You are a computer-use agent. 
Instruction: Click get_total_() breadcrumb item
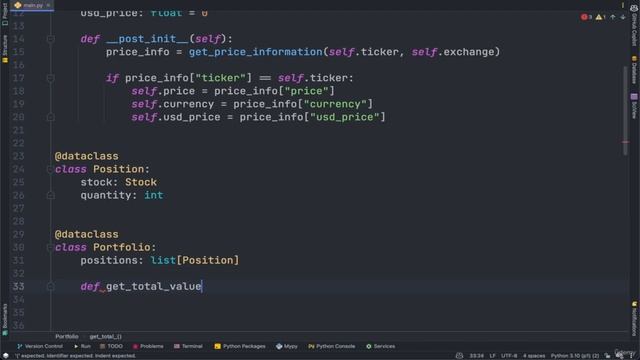click(x=105, y=337)
